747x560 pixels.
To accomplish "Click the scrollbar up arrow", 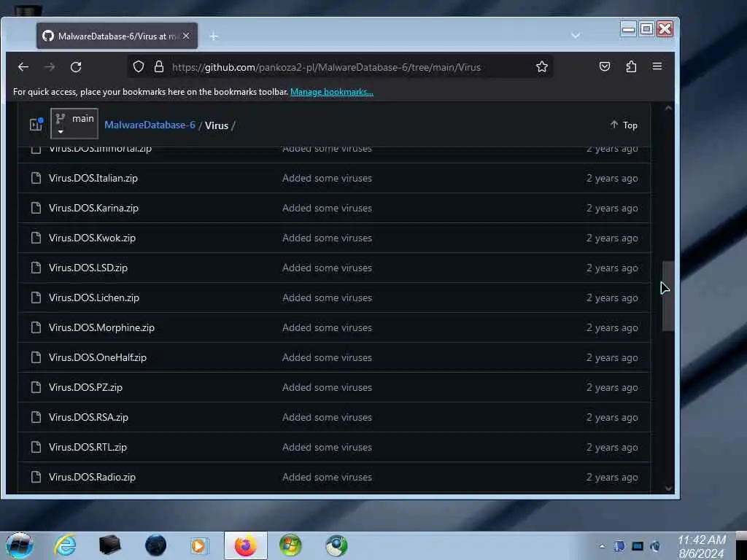I will coord(668,109).
